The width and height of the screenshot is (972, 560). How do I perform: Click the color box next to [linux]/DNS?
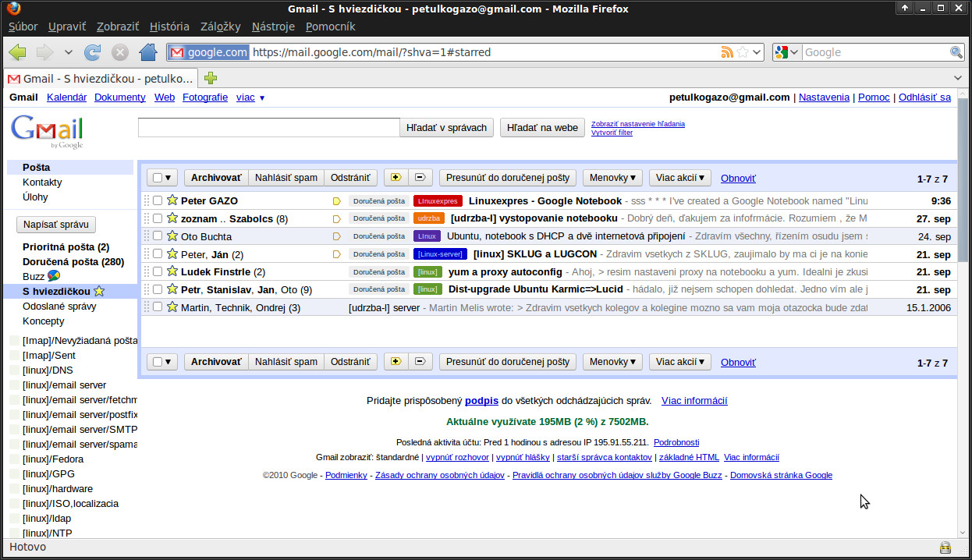tap(15, 370)
